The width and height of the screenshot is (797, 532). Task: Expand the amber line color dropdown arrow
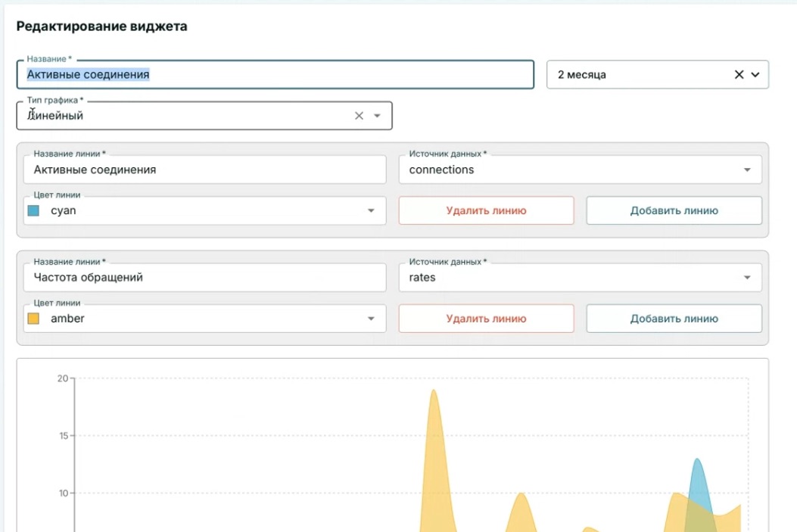371,319
